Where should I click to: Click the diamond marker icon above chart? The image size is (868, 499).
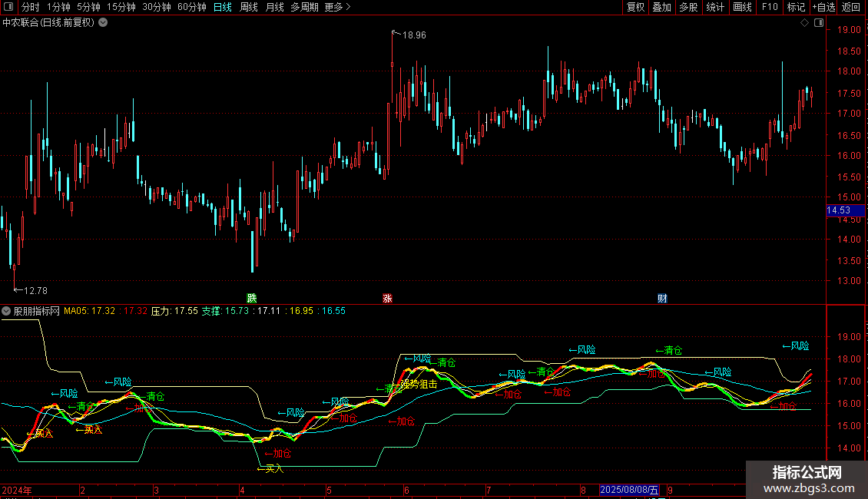click(x=804, y=23)
